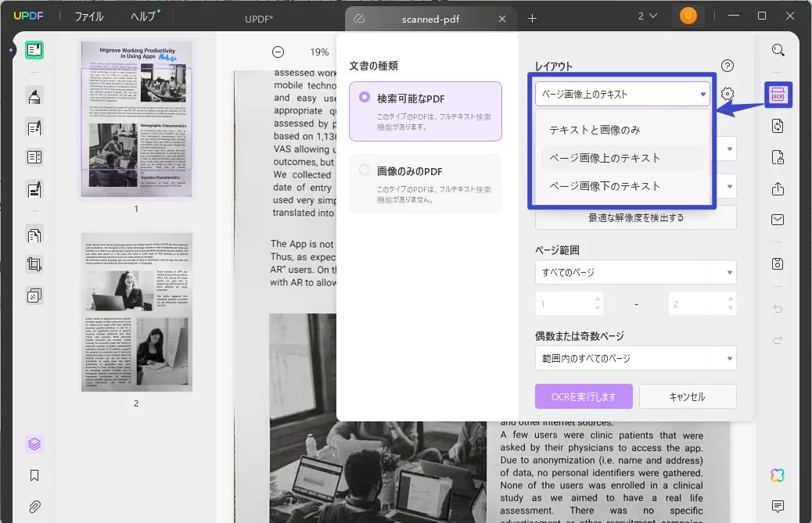Open the Convert PDF icon
812x523 pixels.
[778, 126]
